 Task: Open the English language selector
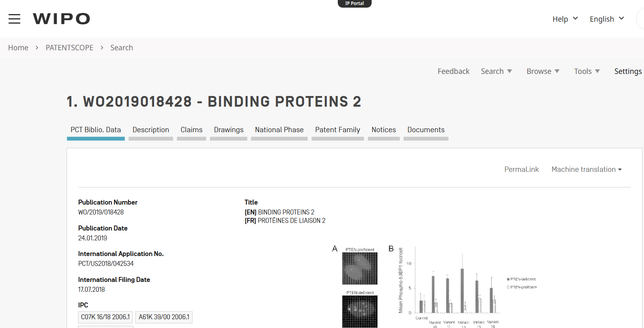[606, 19]
